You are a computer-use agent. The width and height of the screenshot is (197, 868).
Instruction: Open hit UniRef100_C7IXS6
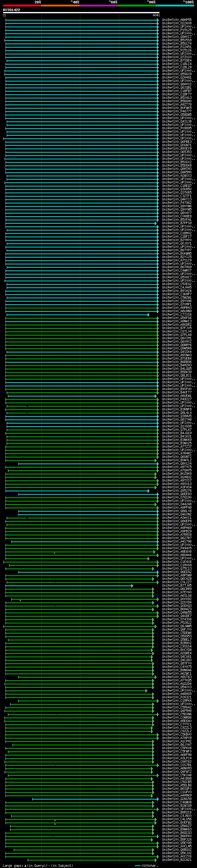coord(177,315)
